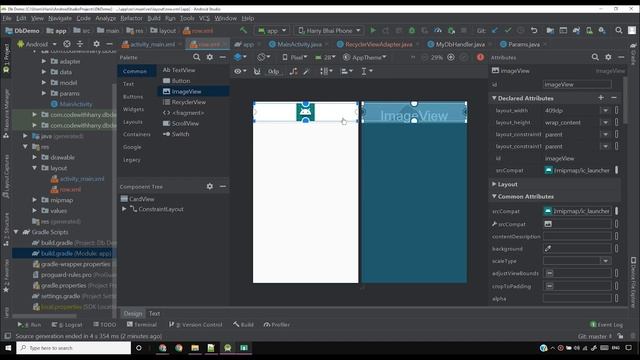Image resolution: width=640 pixels, height=360 pixels.
Task: Click the Scroll from Source target icon
Action: click(x=67, y=44)
